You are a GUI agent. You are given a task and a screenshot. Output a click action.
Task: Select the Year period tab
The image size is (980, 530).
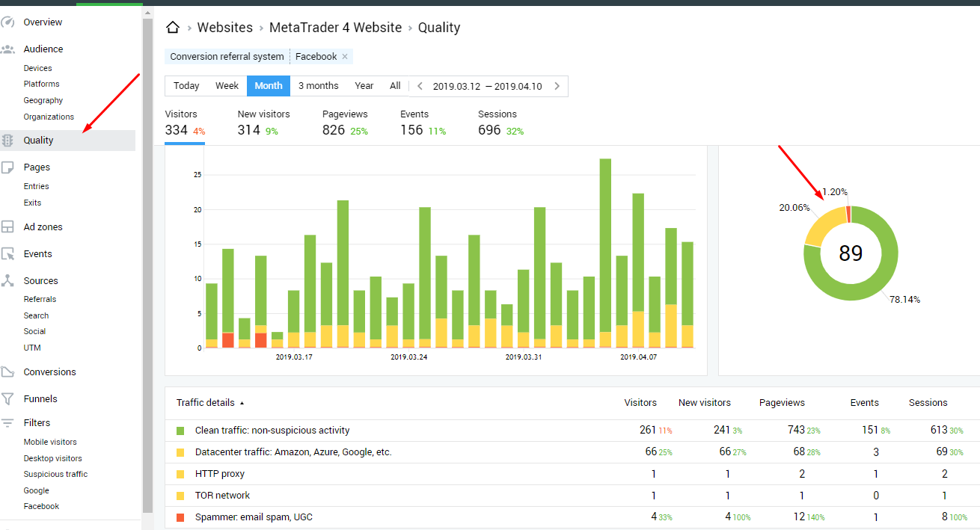point(364,86)
